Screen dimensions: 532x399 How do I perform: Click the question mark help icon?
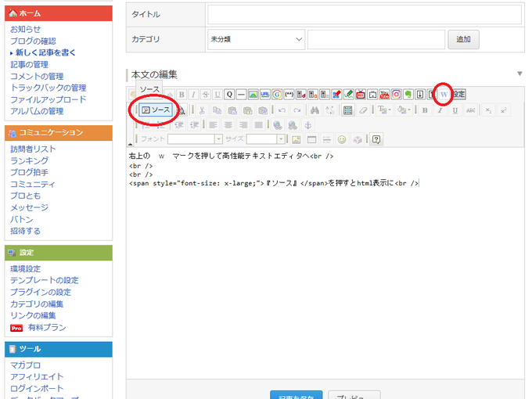pos(376,139)
